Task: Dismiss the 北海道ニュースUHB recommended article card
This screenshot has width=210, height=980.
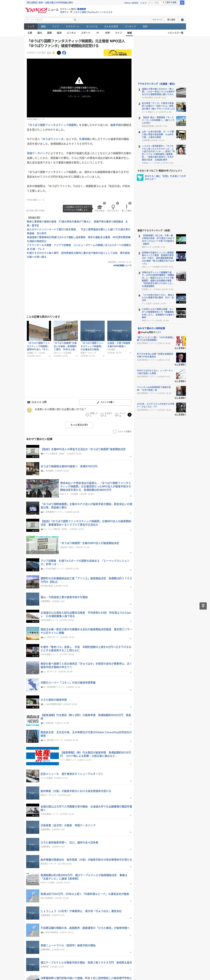Action: pyautogui.click(x=50, y=356)
